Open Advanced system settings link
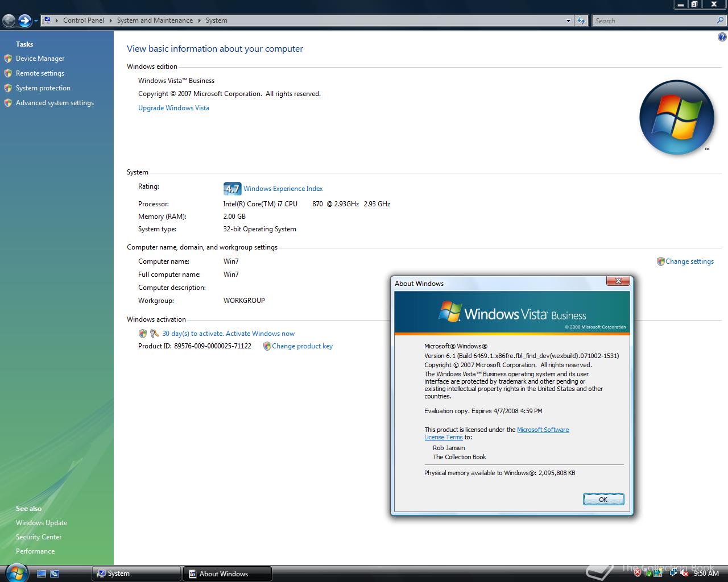Screen dimensions: 728x582 (x=55, y=103)
